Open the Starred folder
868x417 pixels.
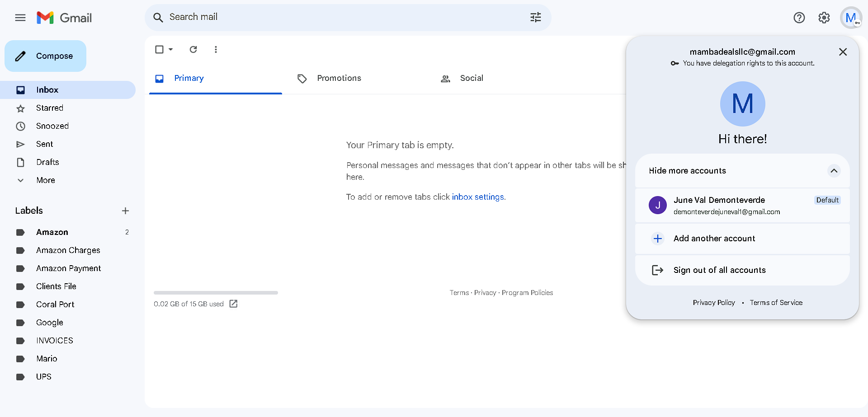[68, 108]
